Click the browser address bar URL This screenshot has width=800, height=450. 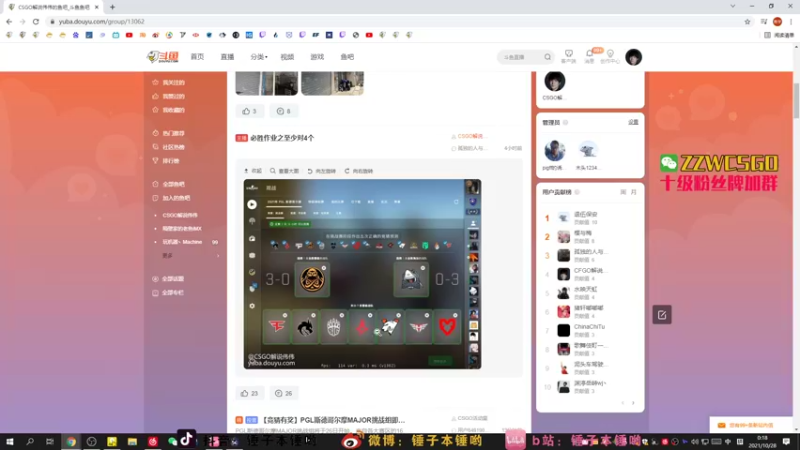[102, 21]
